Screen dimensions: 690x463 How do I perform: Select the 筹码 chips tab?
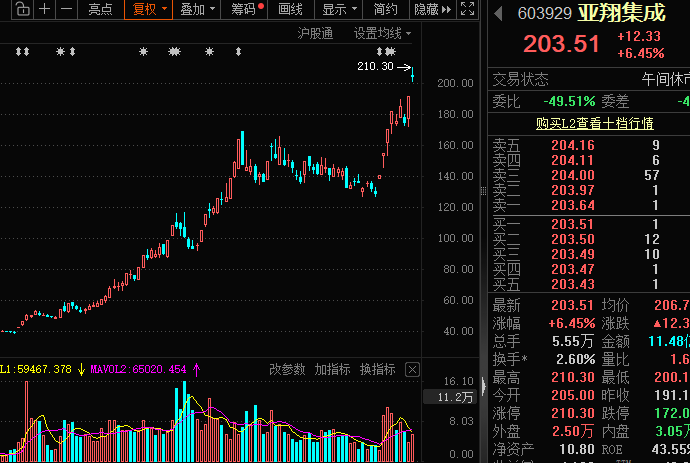point(243,10)
